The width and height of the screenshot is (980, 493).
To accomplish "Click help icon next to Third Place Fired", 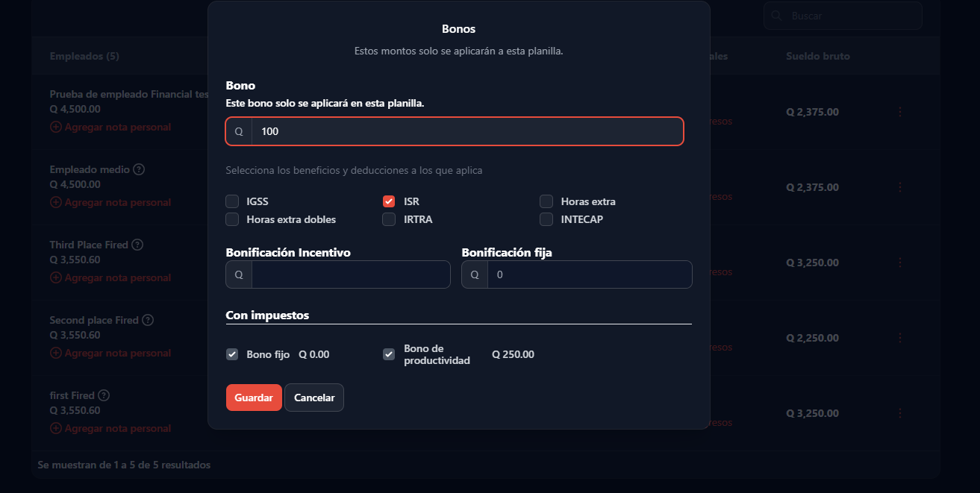I will 137,245.
